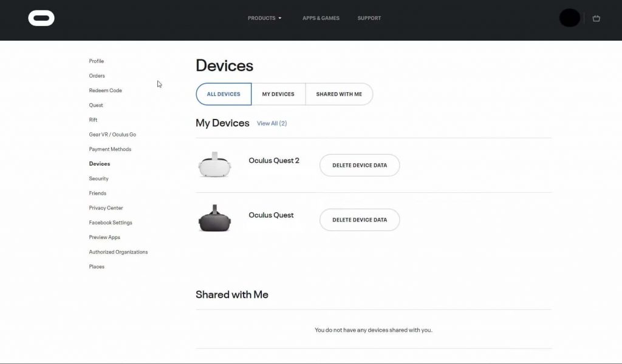Open the profile avatar menu
Image resolution: width=622 pixels, height=364 pixels.
(569, 18)
